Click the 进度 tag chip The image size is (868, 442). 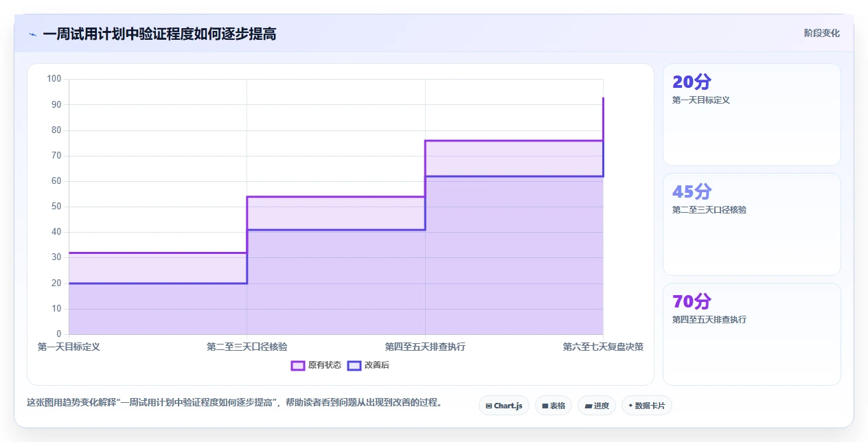point(597,406)
